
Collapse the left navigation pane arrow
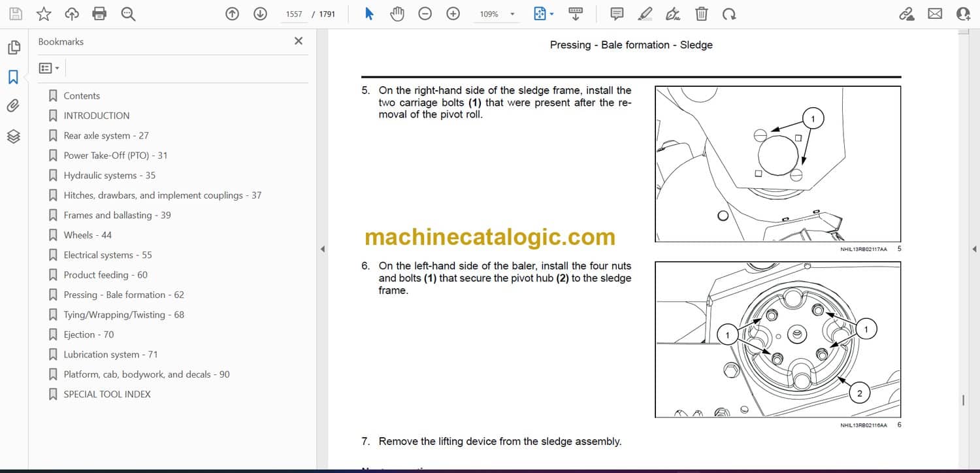click(x=321, y=249)
